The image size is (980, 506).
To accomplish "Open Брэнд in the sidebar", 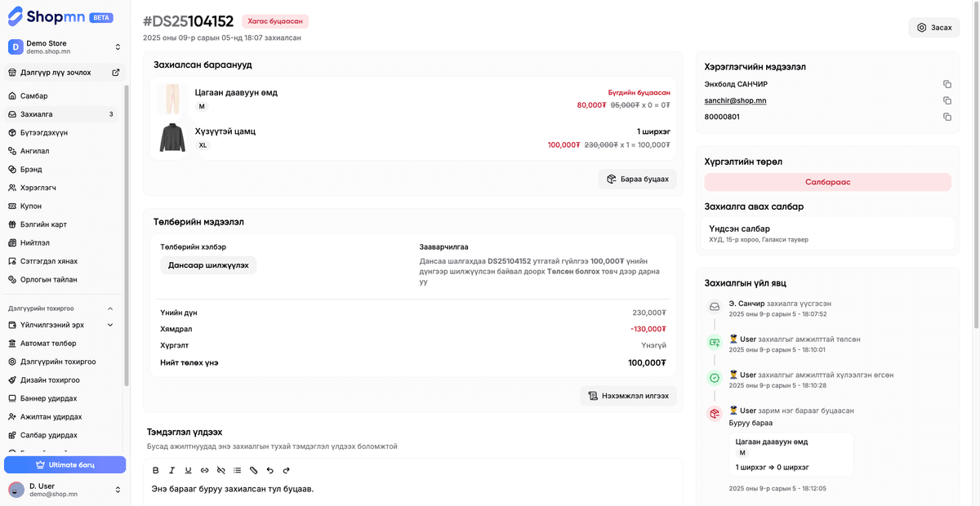I will [x=63, y=169].
